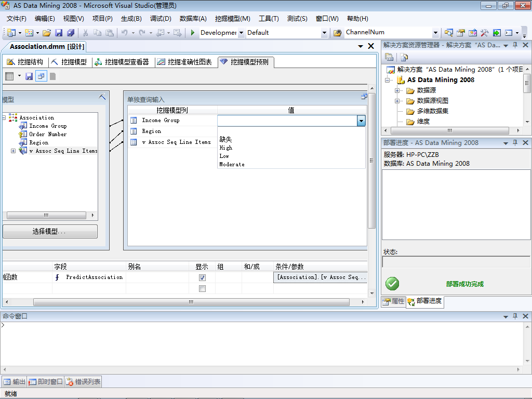The width and height of the screenshot is (532, 399).
Task: Open the ChannelNum find combo box dropdown
Action: click(x=435, y=33)
